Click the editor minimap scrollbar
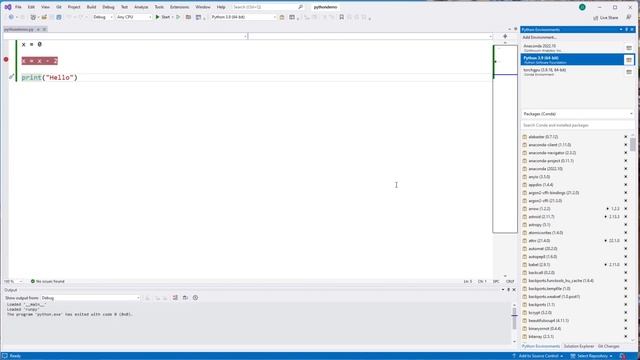Viewport: 640px width, 360px height. (505, 139)
